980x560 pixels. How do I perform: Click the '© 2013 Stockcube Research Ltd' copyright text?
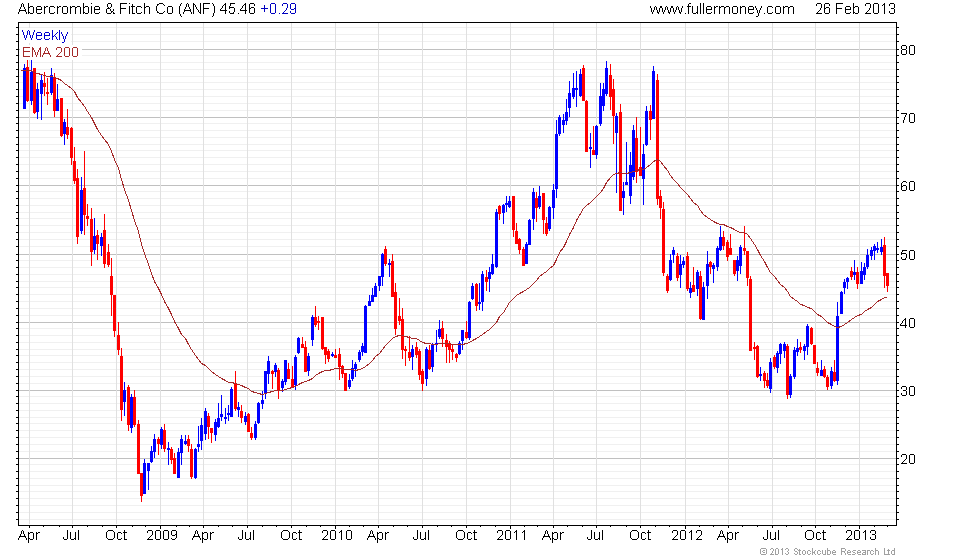pyautogui.click(x=828, y=552)
